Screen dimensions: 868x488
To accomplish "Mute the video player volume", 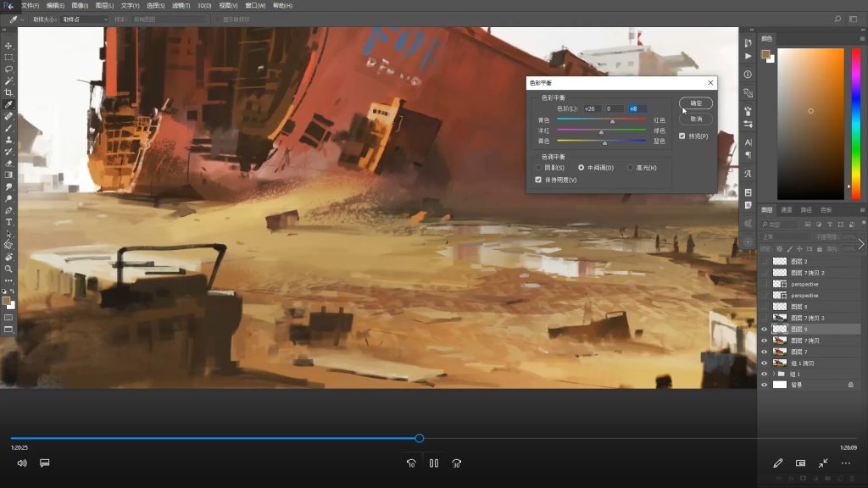I will tap(22, 463).
